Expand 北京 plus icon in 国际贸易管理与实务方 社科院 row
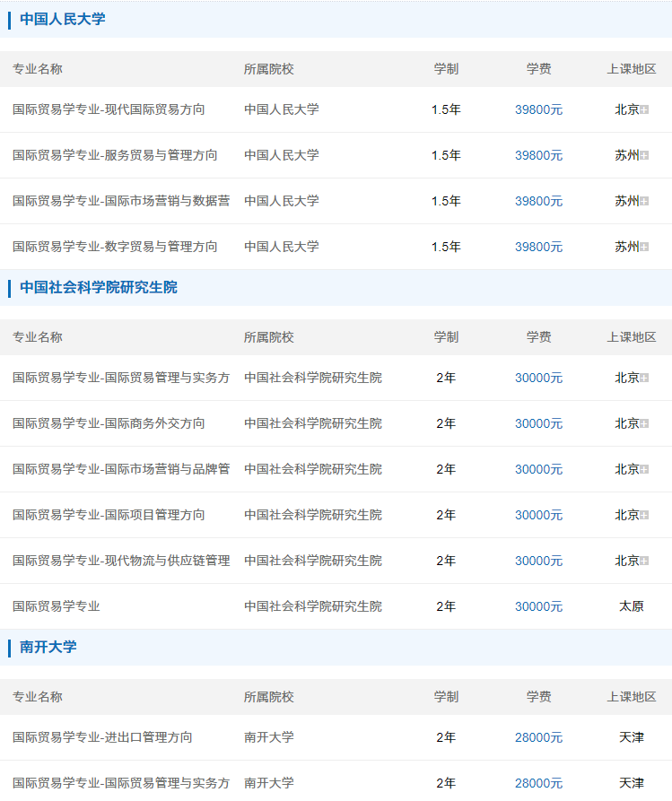 [644, 378]
